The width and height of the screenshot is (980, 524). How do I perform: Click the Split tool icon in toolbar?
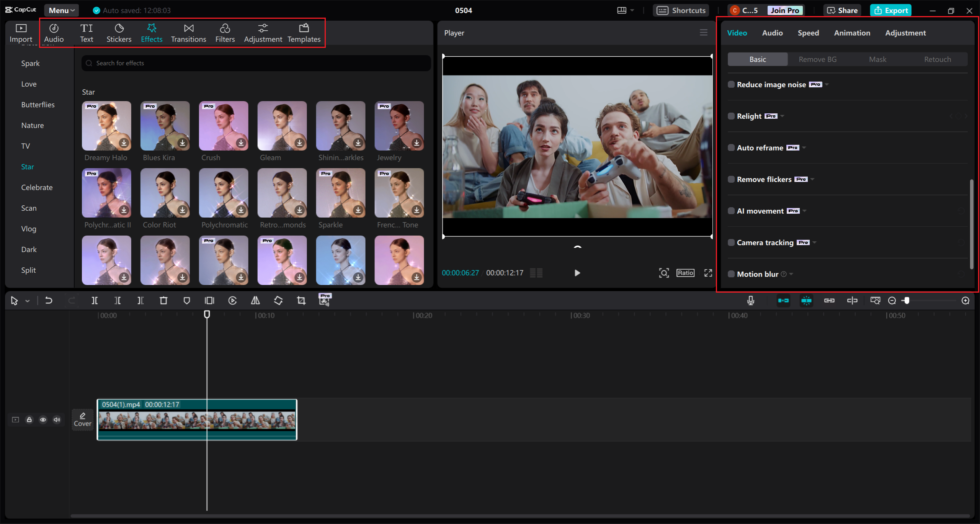(95, 300)
